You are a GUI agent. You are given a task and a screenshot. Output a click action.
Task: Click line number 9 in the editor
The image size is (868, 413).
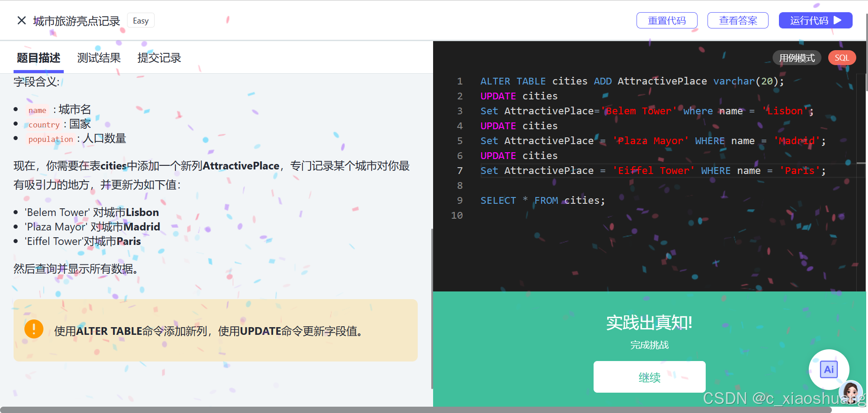pos(459,200)
